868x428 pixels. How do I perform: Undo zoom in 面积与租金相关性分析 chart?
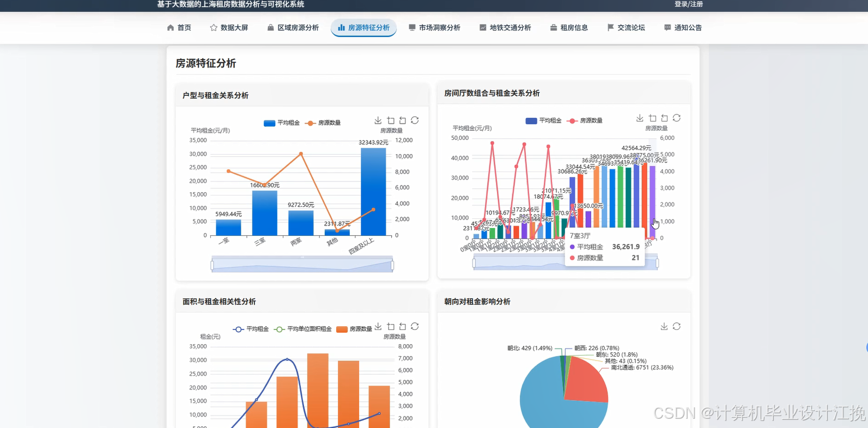point(403,327)
